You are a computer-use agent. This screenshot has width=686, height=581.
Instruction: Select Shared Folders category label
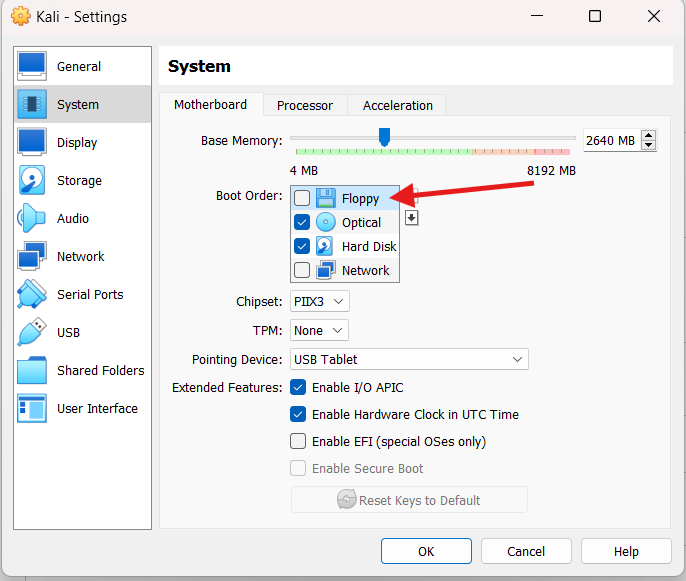[101, 371]
